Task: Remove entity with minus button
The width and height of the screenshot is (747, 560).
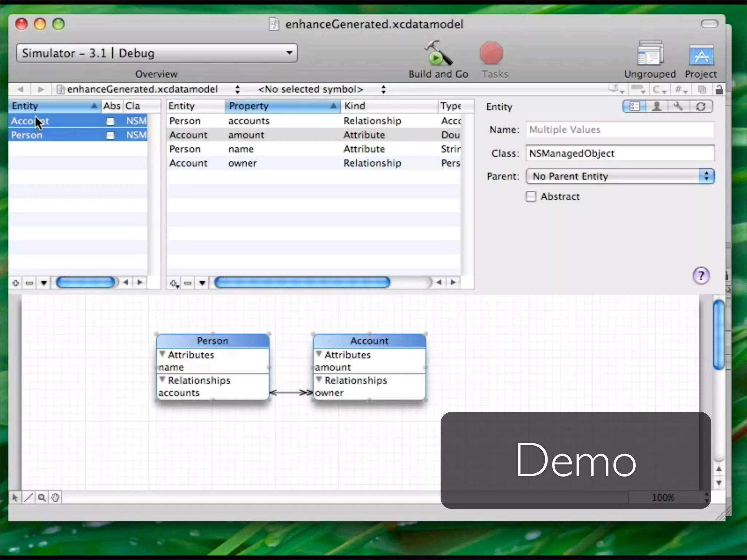Action: [30, 283]
